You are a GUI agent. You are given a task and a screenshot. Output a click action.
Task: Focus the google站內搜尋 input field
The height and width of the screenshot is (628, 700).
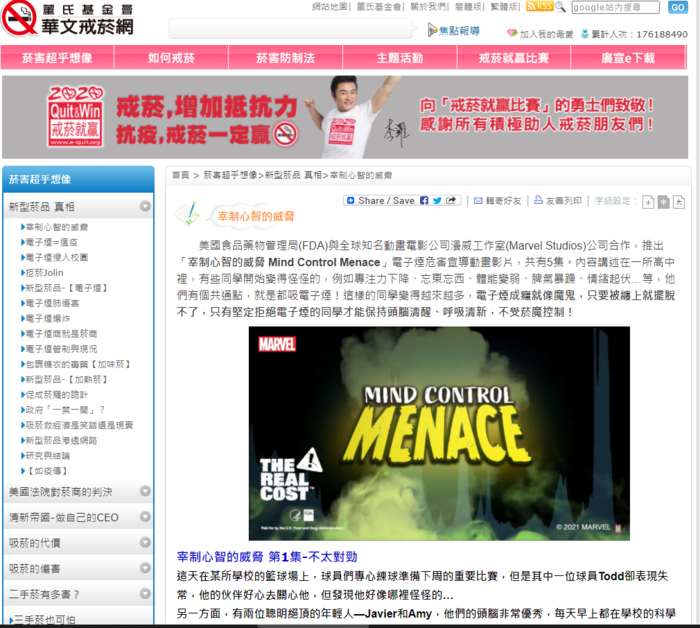615,7
